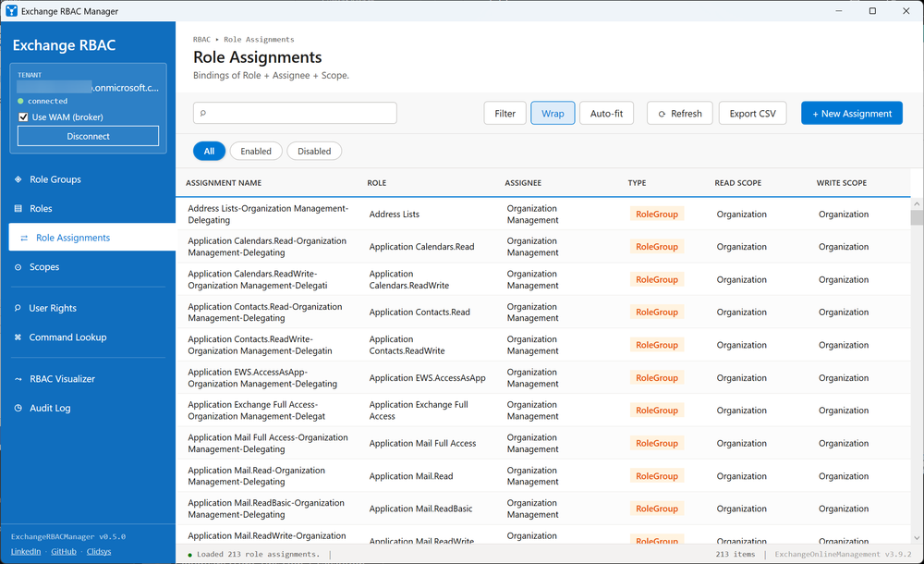Select the Address Lists-Organization Management-Delegating row
The height and width of the screenshot is (564, 924).
pos(542,215)
